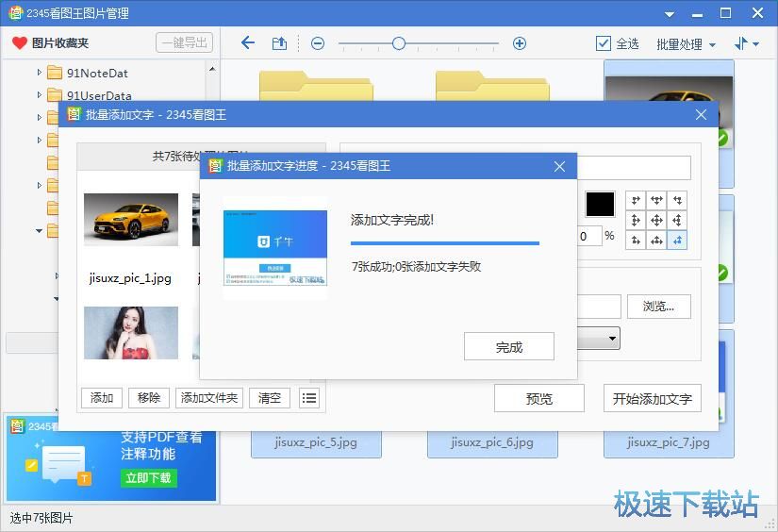Click the 添加 button
Image resolution: width=778 pixels, height=532 pixels.
(x=102, y=397)
